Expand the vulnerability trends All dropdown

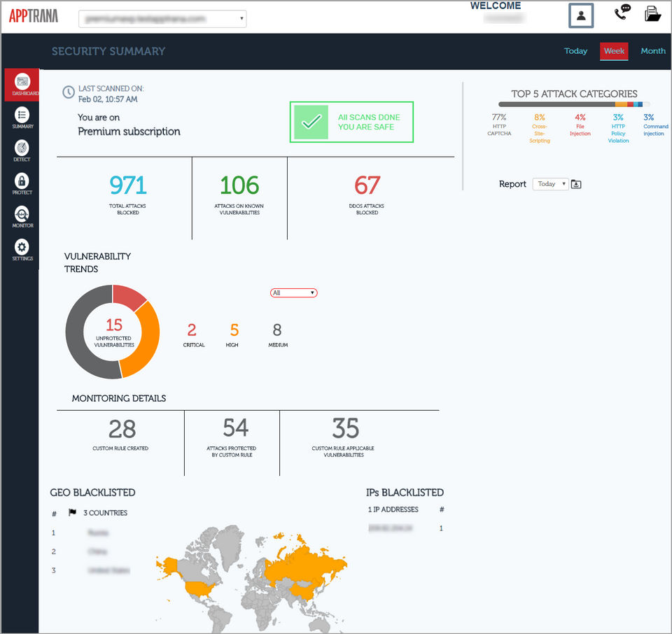pyautogui.click(x=293, y=293)
